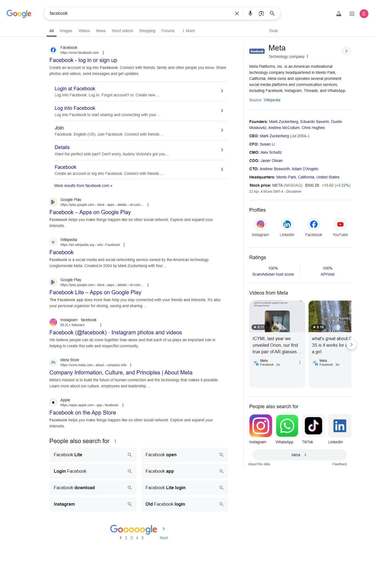Image resolution: width=375 pixels, height=588 pixels.
Task: Open LinkedIn profile icon under Profiles
Action: (287, 225)
